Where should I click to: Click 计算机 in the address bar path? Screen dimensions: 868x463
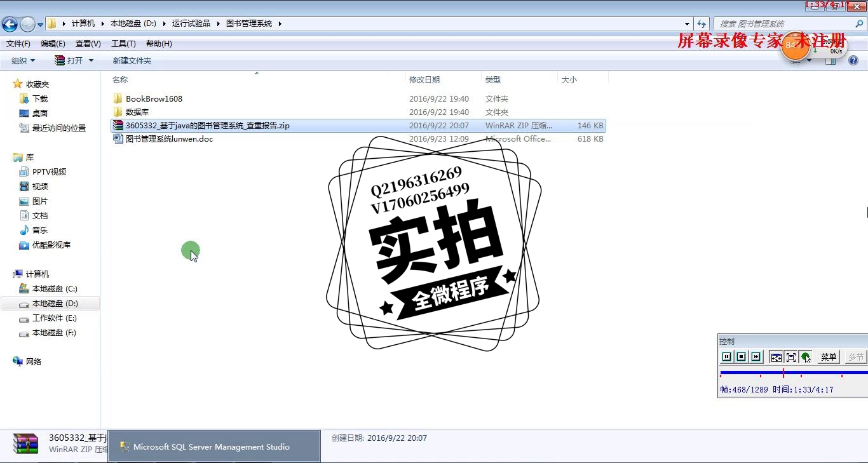pyautogui.click(x=83, y=23)
